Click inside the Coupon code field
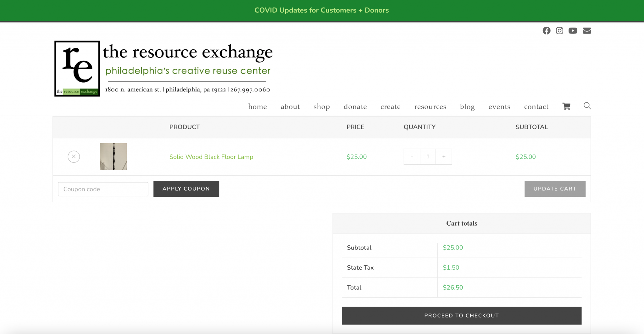This screenshot has height=334, width=644. coord(103,189)
